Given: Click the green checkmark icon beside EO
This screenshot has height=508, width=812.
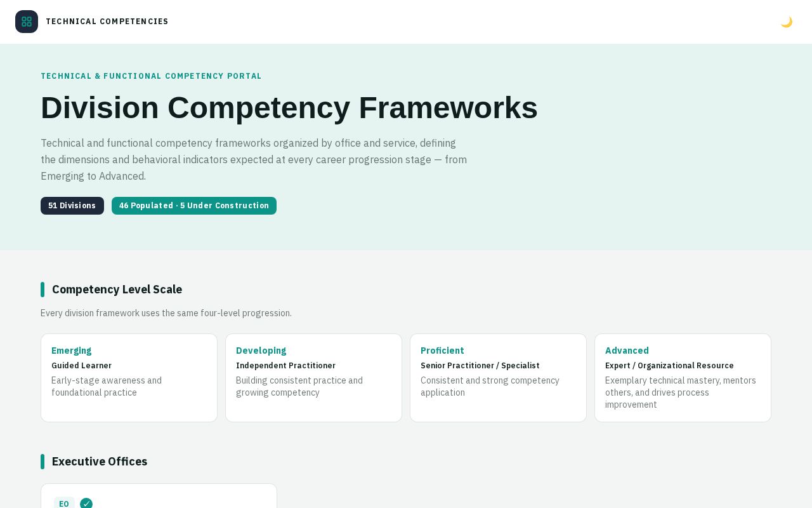Looking at the screenshot, I should click(x=86, y=504).
